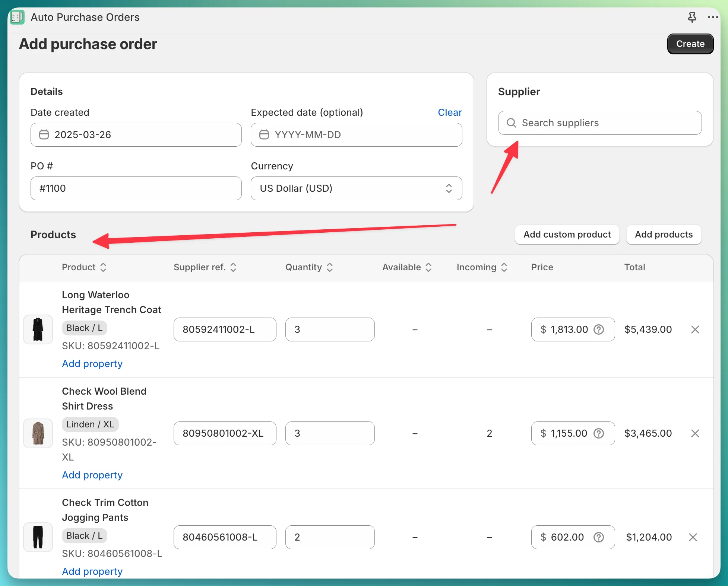This screenshot has height=586, width=728.
Task: Click the calendar icon in Date created
Action: click(44, 134)
